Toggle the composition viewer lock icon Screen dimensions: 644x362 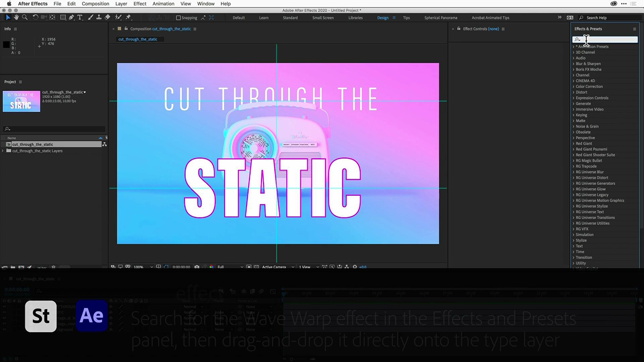click(x=126, y=29)
